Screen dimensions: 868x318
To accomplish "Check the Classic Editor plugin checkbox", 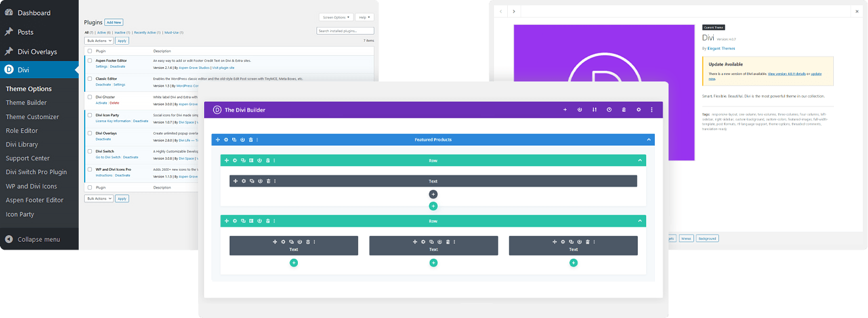I will [x=90, y=79].
